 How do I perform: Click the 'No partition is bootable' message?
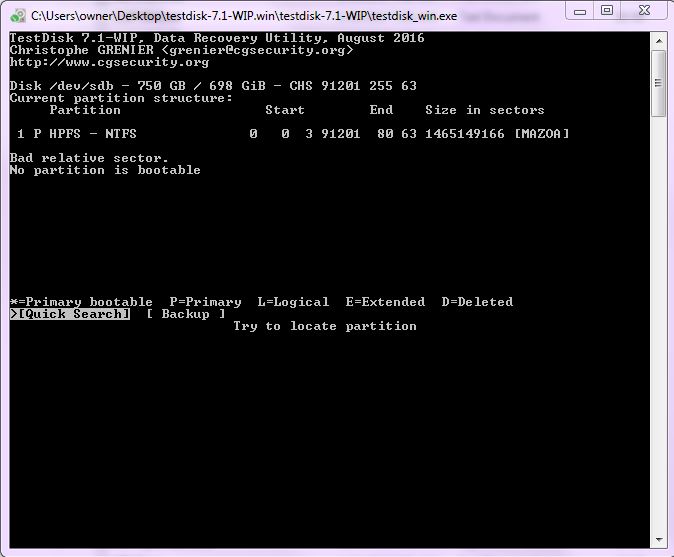point(105,170)
